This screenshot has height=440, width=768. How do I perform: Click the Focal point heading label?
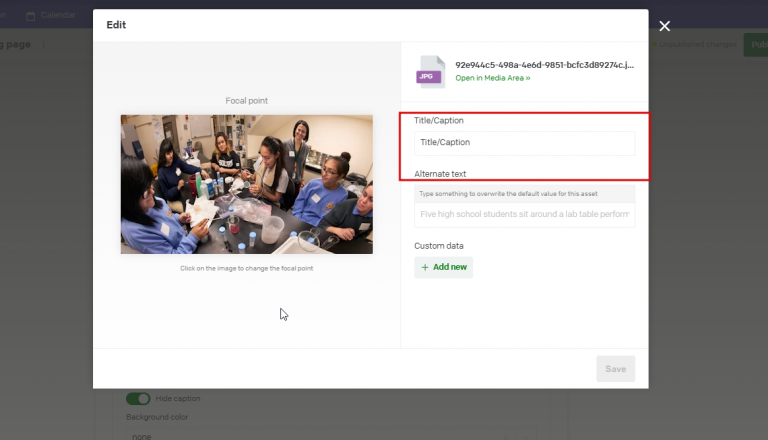246,100
